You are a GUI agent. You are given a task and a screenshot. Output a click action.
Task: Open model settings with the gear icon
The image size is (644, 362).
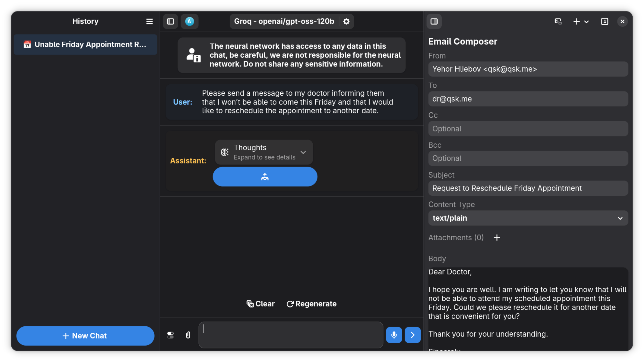coord(346,22)
